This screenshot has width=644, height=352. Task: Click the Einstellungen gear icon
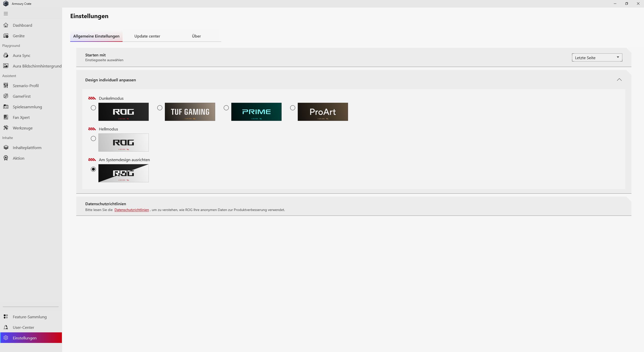(6, 338)
